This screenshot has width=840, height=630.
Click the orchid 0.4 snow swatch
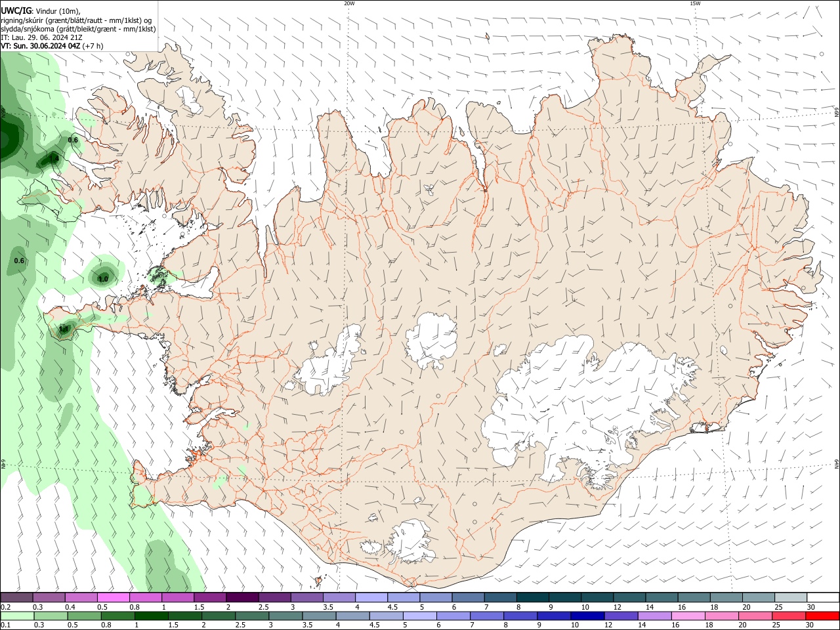pos(81,597)
